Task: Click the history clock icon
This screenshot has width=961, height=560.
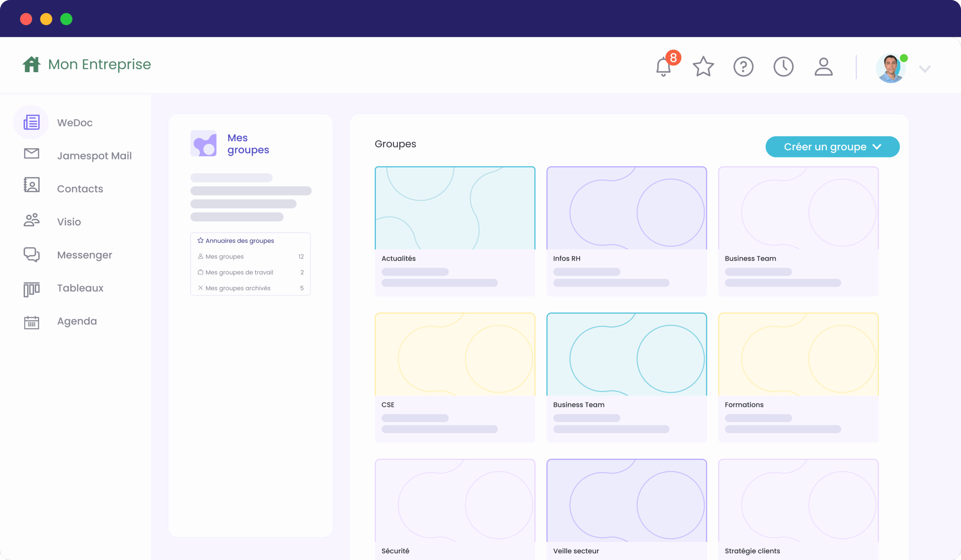Action: coord(783,67)
